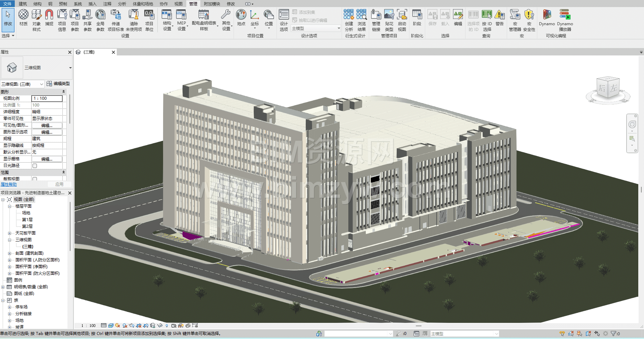
Task: Open the 属性帮助 link
Action: coord(9,184)
